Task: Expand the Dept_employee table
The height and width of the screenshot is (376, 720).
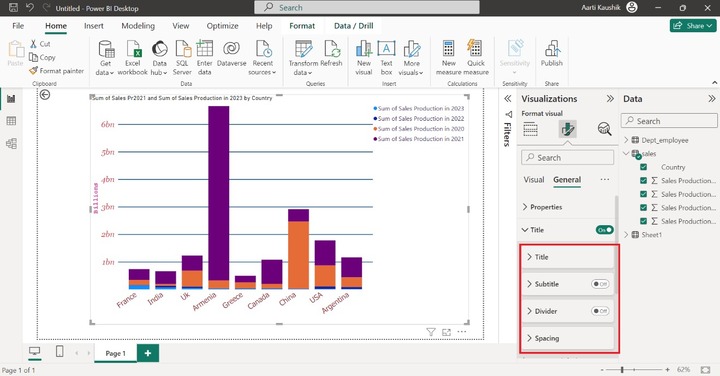Action: click(626, 140)
